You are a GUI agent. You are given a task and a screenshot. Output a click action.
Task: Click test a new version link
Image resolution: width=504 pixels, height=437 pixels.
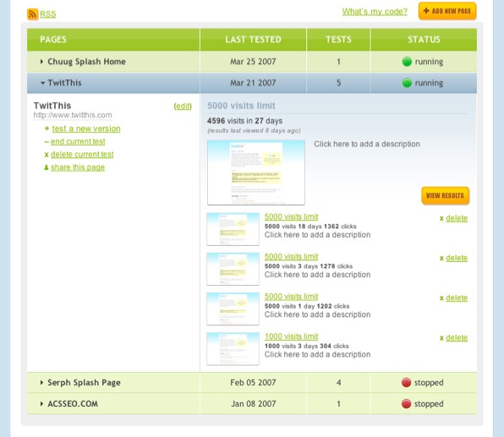tap(86, 128)
